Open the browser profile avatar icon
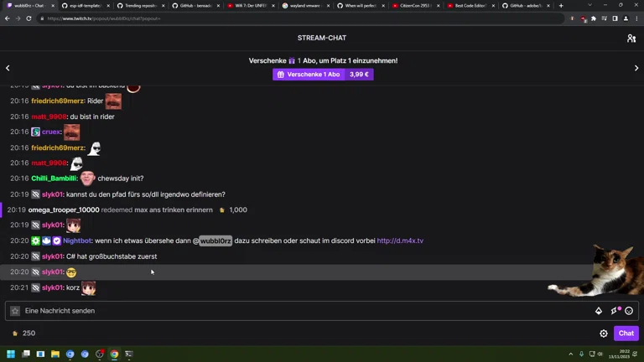 click(x=626, y=18)
